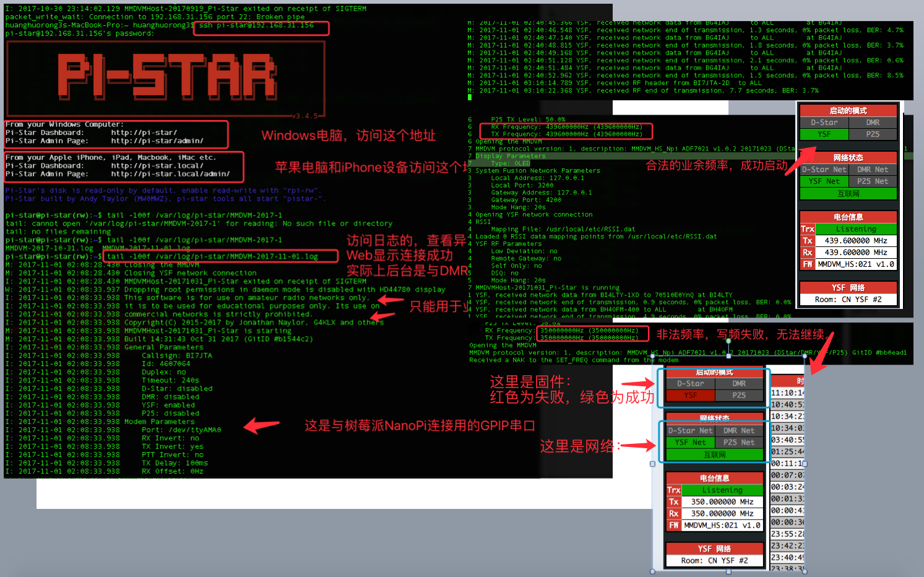Click the bottom-left round selection handle
924x577 pixels.
[x=652, y=571]
